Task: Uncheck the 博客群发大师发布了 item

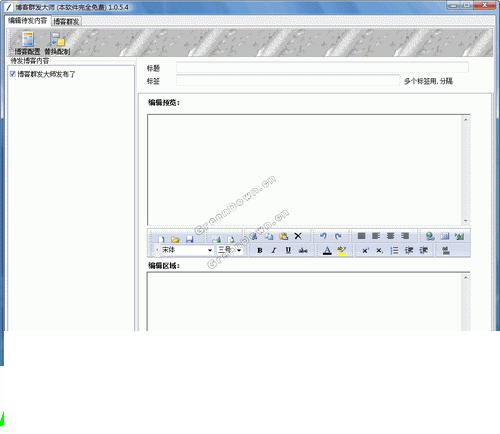Action: [13, 74]
